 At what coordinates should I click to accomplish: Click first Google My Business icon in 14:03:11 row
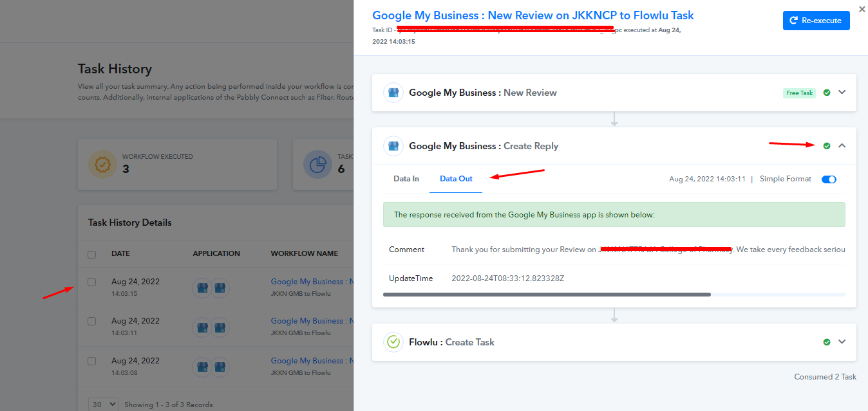pyautogui.click(x=203, y=327)
